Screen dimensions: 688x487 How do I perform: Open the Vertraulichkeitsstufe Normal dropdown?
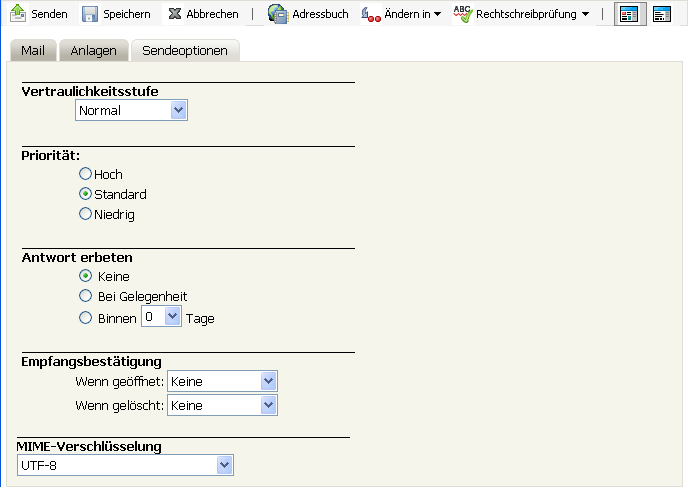click(131, 110)
